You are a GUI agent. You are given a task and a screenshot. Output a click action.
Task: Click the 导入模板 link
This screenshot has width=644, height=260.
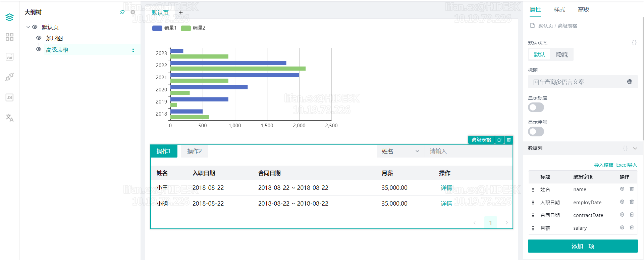click(604, 165)
